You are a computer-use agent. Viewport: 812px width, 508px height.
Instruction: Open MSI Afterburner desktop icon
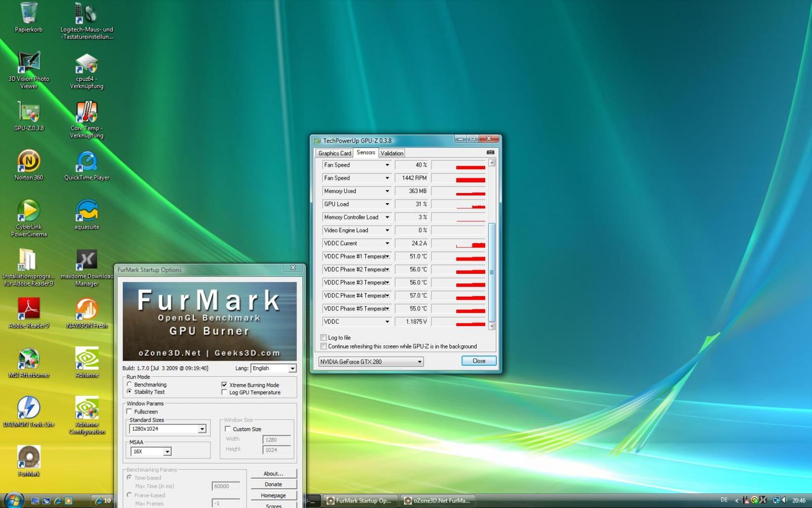click(x=28, y=358)
